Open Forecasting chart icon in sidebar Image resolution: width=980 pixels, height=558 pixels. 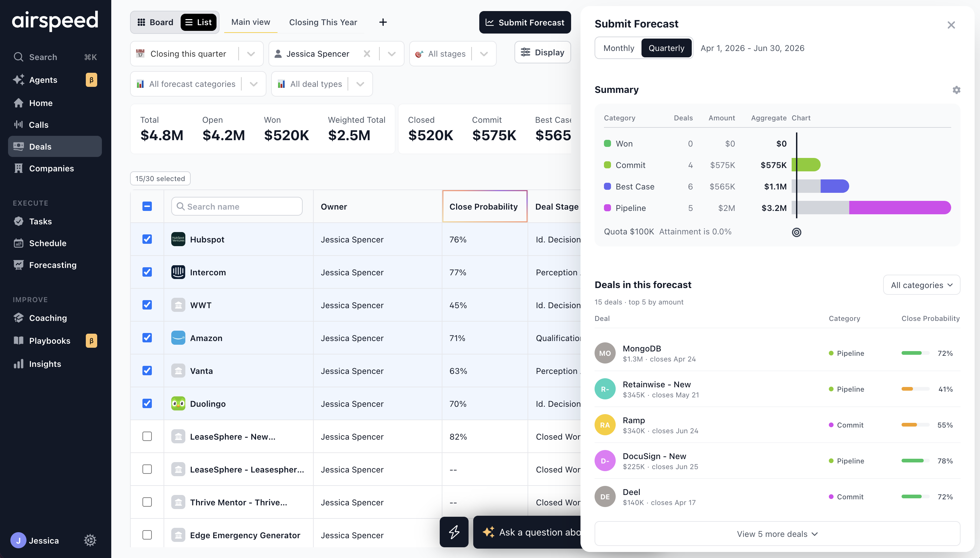point(18,265)
